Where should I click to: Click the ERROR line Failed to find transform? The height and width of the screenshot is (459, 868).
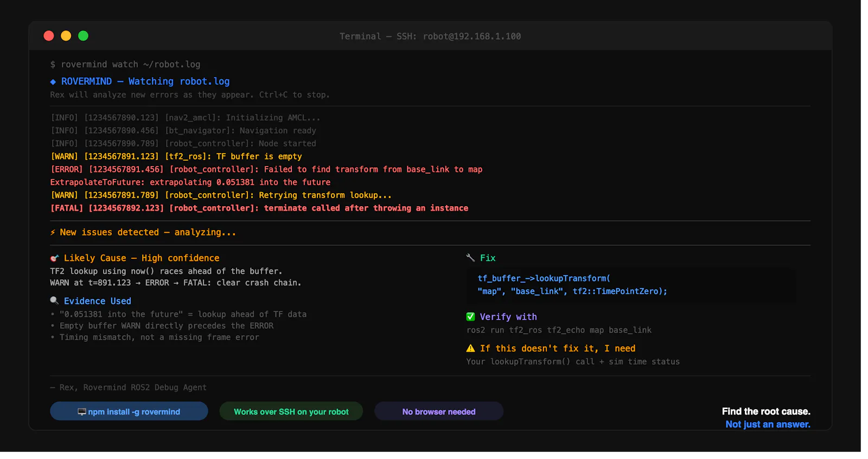point(266,169)
